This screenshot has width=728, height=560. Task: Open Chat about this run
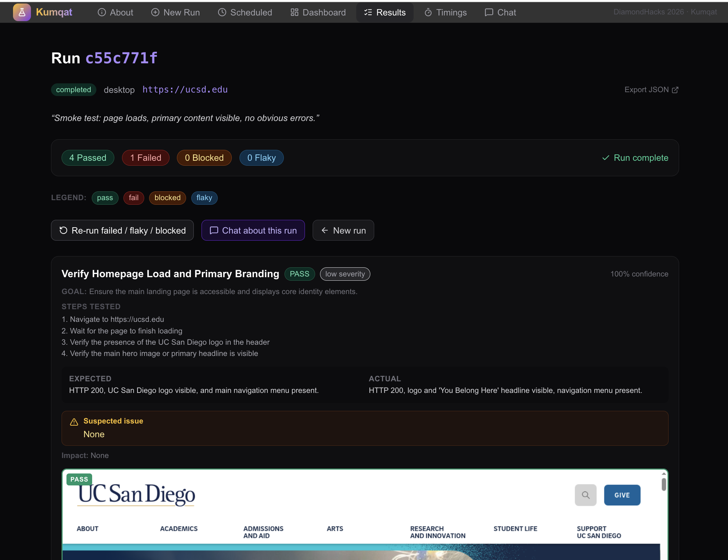[253, 230]
